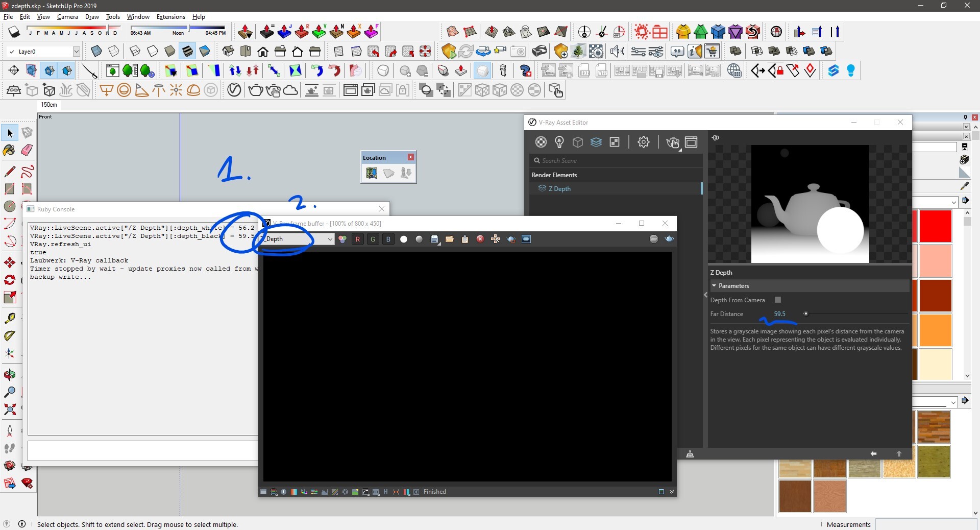Image resolution: width=980 pixels, height=530 pixels.
Task: Show frame buffer from Asset Editor toolbar
Action: click(x=691, y=142)
